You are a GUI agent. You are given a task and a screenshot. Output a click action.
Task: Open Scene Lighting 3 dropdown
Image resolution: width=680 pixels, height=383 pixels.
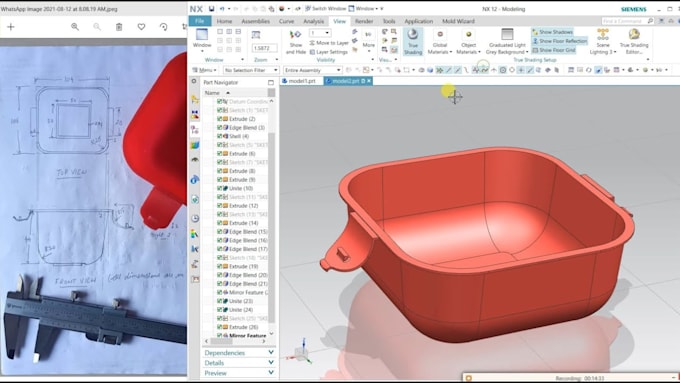pyautogui.click(x=603, y=42)
